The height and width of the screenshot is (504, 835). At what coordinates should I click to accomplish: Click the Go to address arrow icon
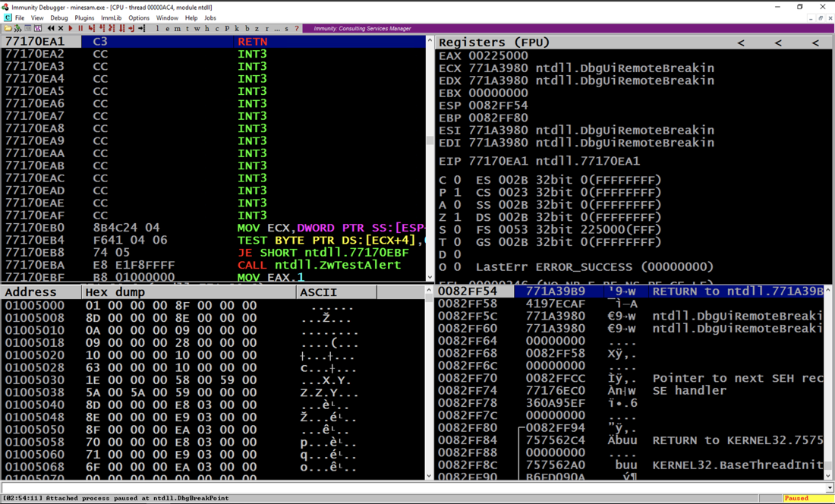[x=142, y=28]
